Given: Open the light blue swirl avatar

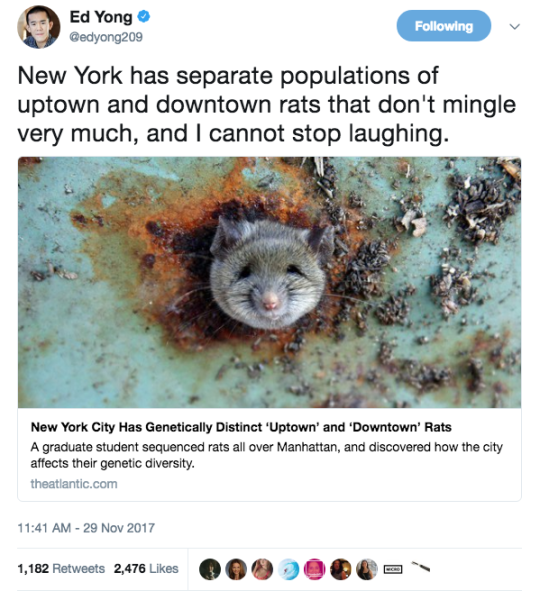Looking at the screenshot, I should click(x=289, y=569).
